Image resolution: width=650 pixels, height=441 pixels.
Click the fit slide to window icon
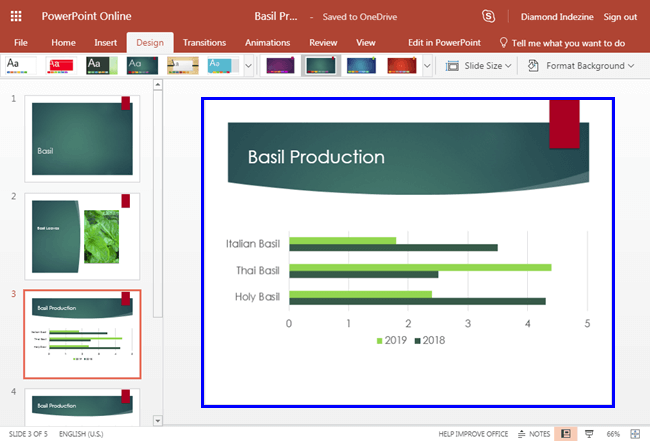(x=635, y=433)
